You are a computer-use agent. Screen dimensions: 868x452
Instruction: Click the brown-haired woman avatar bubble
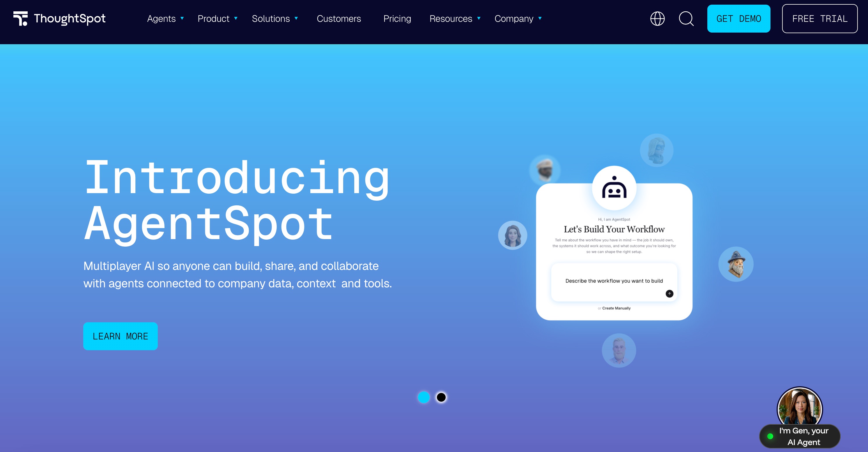513,235
